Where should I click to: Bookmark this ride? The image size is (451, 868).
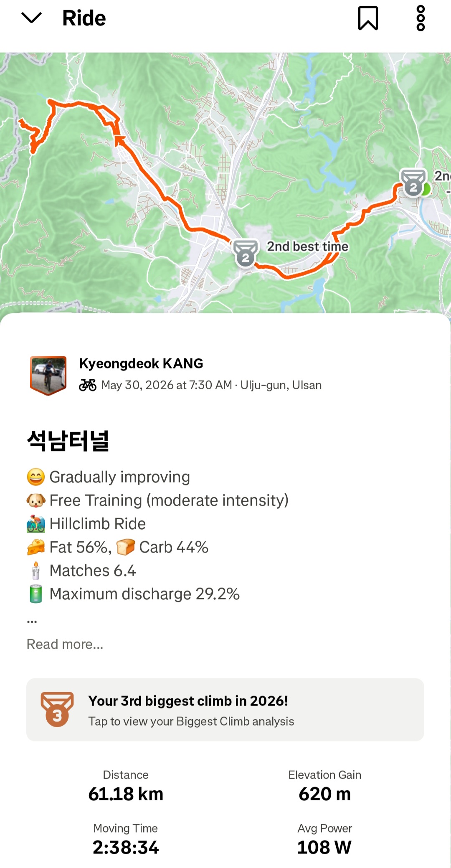coord(368,18)
